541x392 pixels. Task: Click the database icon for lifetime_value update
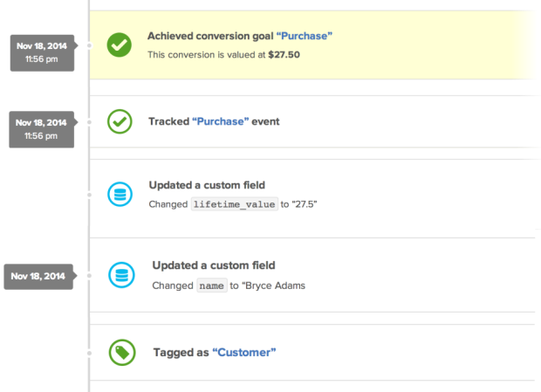(x=120, y=196)
